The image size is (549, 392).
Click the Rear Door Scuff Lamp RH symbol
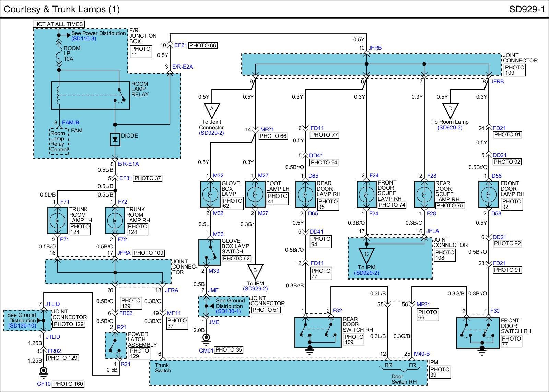pyautogui.click(x=424, y=194)
